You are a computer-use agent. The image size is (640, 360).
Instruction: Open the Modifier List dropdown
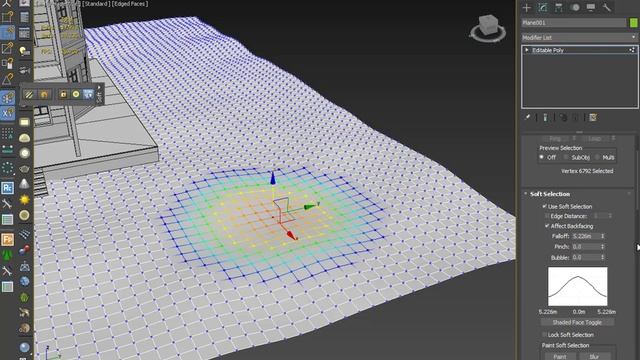pos(579,38)
